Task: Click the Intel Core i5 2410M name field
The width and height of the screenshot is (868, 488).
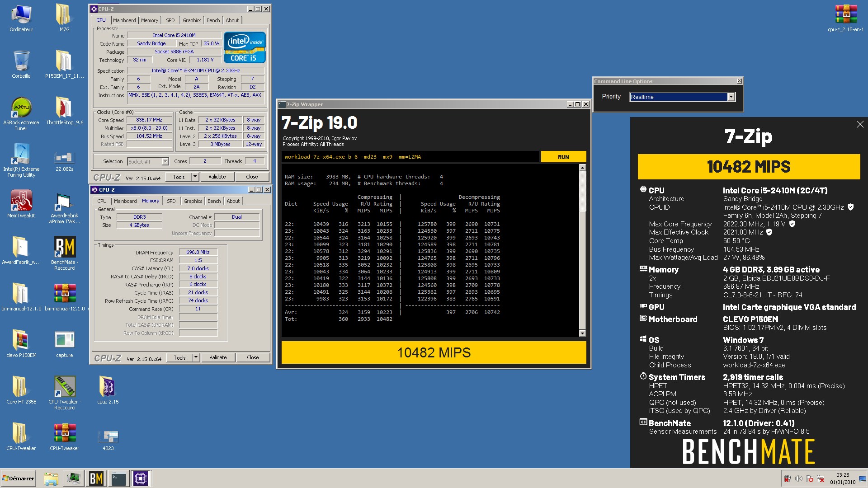Action: [174, 35]
